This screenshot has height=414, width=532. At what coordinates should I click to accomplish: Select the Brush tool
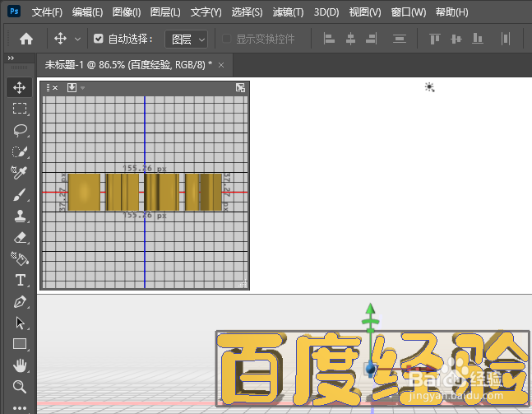[x=20, y=194]
